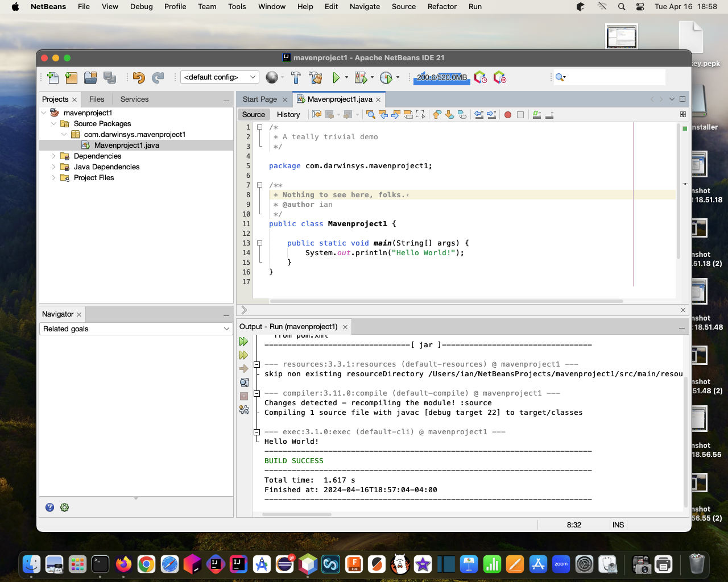Open the Navigate menu
The height and width of the screenshot is (582, 728).
(x=365, y=6)
